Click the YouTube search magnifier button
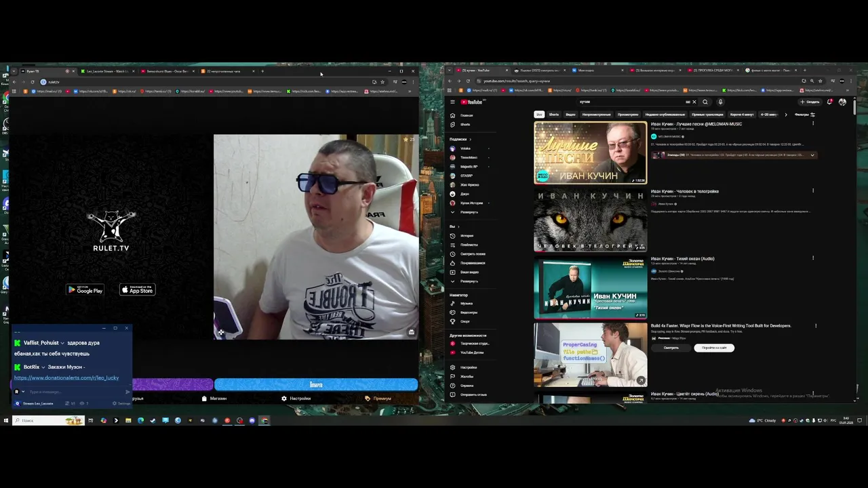The width and height of the screenshot is (868, 488). [x=705, y=102]
